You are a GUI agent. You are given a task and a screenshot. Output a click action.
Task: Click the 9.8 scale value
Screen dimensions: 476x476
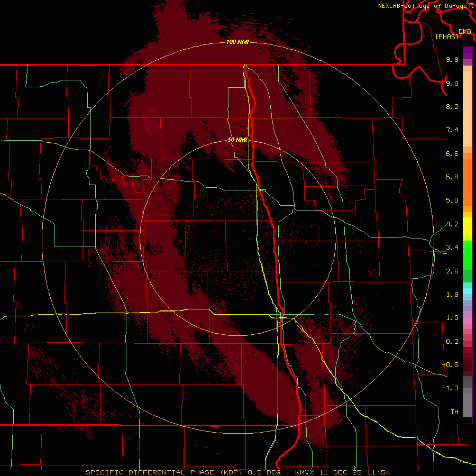pos(452,59)
